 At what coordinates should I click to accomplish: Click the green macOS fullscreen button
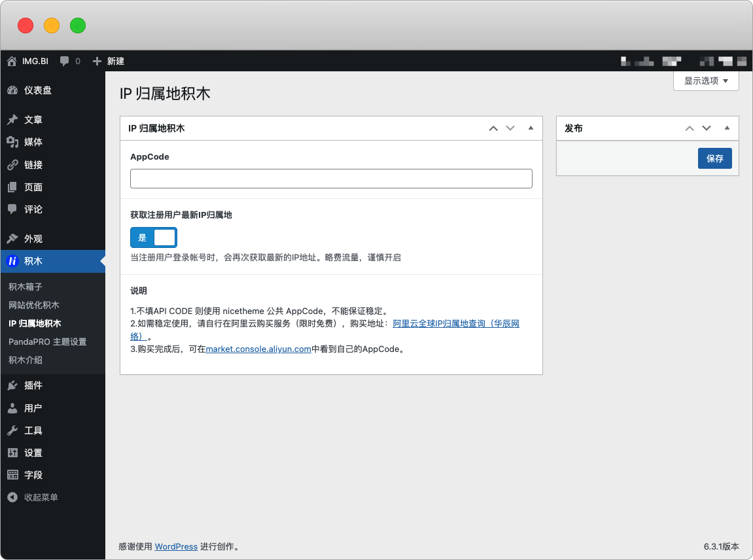tap(78, 26)
